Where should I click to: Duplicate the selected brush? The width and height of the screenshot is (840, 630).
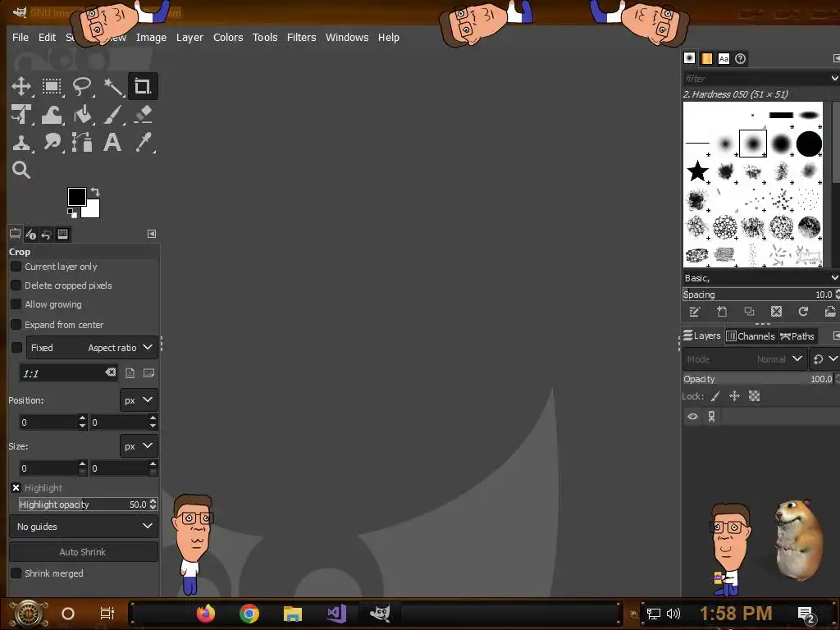click(749, 312)
